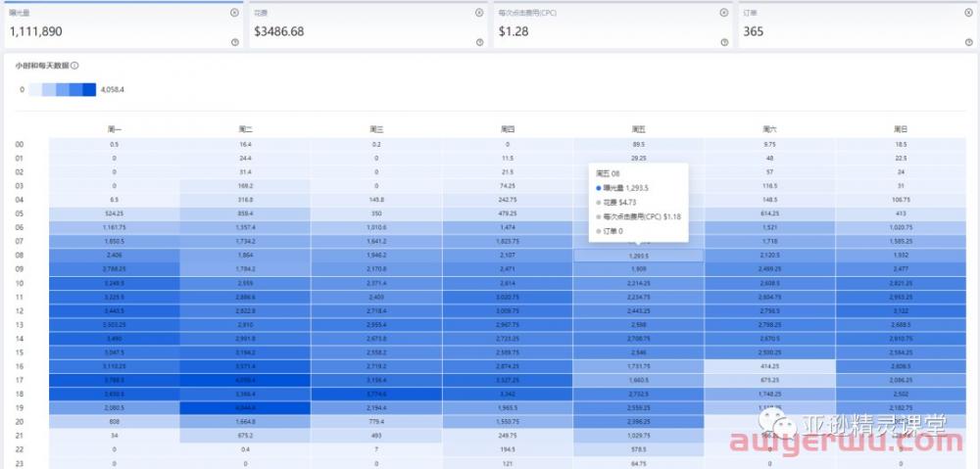Remove the 曝光量 metric card
Image resolution: width=980 pixels, height=469 pixels.
click(234, 13)
